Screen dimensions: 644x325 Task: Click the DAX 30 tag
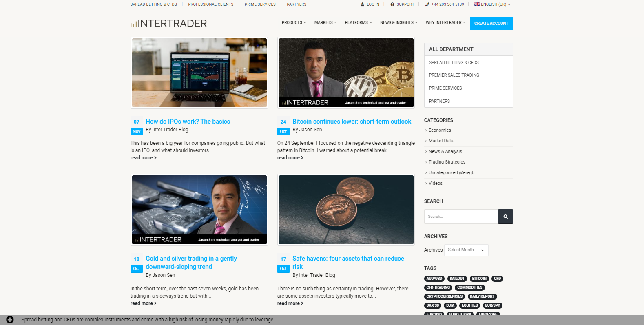click(x=433, y=306)
